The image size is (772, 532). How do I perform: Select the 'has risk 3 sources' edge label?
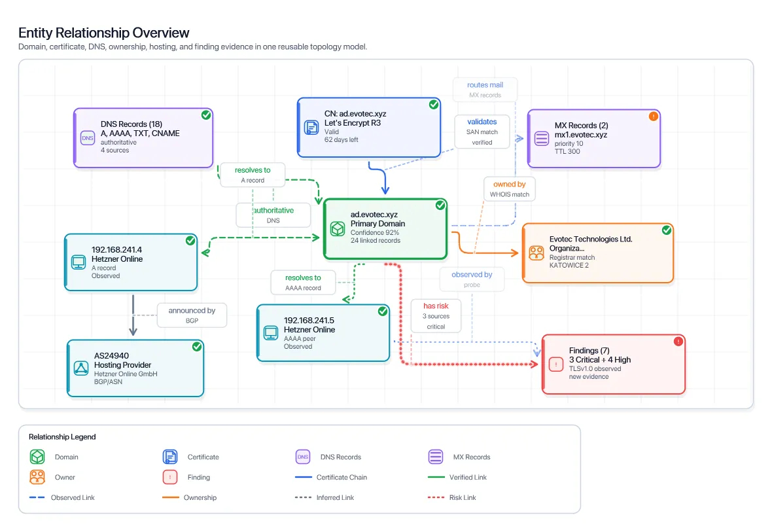[x=436, y=316]
